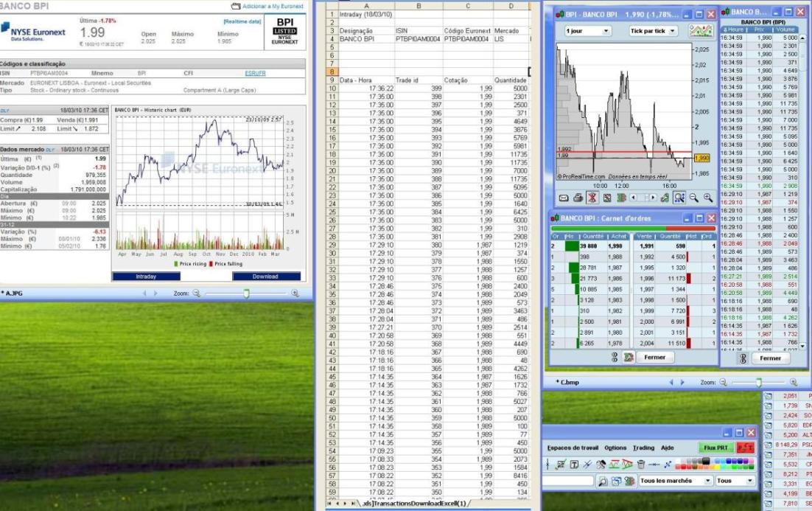Click the red P-T button

(x=745, y=448)
